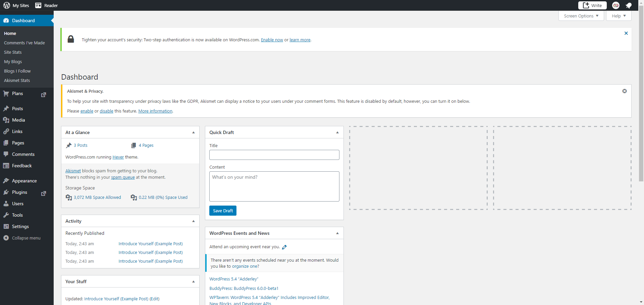Viewport: 644px width, 305px height.
Task: Click the user avatar icon in the top right
Action: [616, 5]
